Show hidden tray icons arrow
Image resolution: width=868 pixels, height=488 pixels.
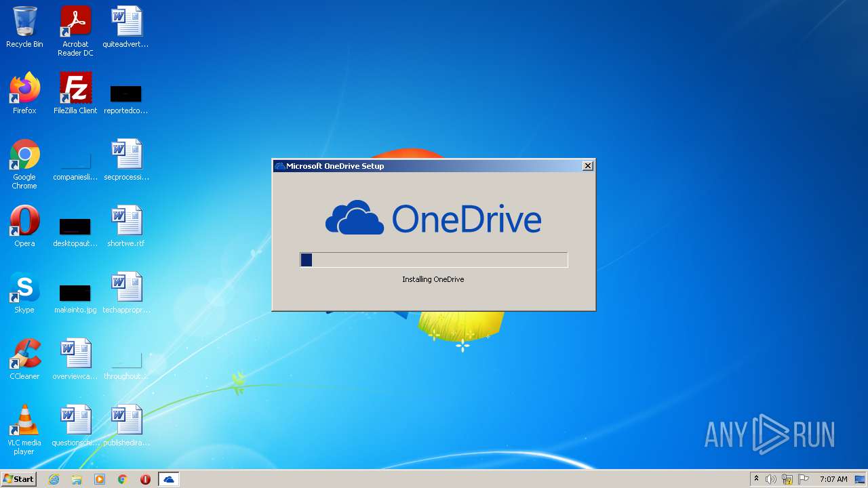[756, 479]
